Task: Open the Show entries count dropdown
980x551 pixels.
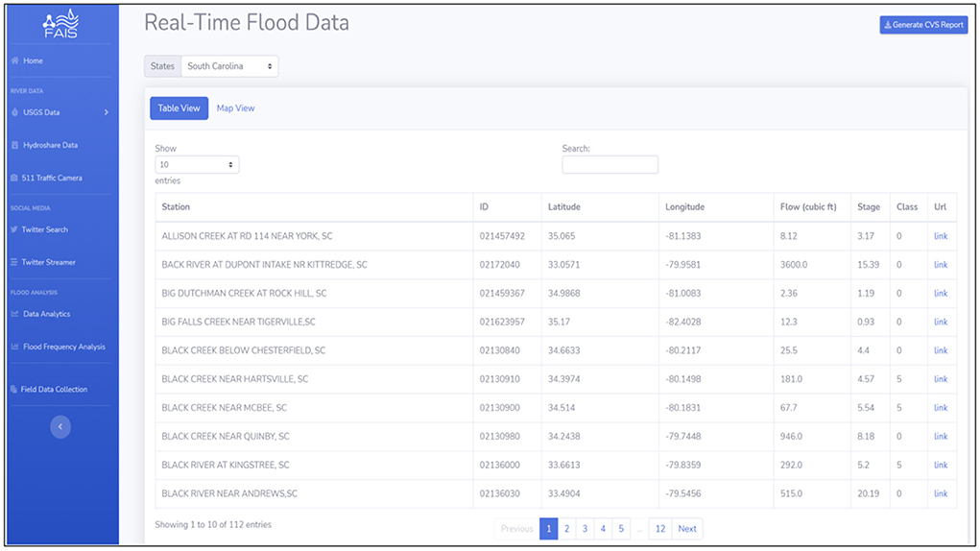Action: (x=197, y=165)
